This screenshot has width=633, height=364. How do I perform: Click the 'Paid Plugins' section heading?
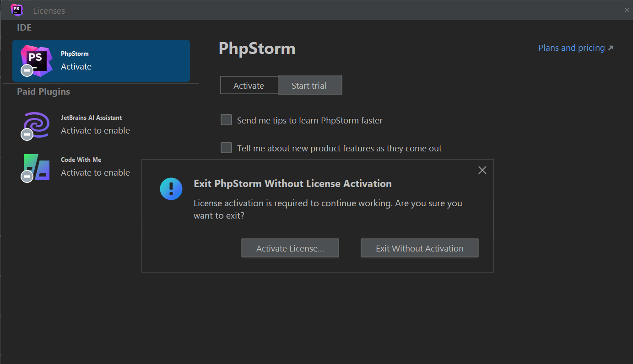click(43, 91)
